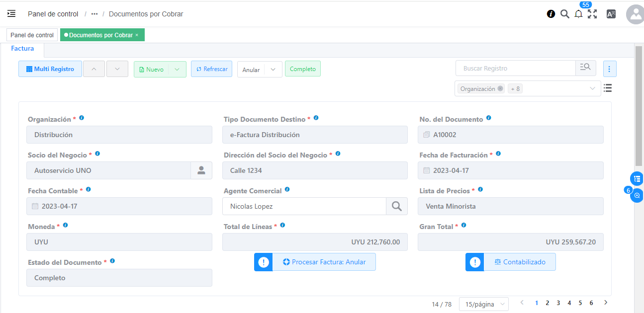Open the 15/página page size dropdown

pos(483,304)
